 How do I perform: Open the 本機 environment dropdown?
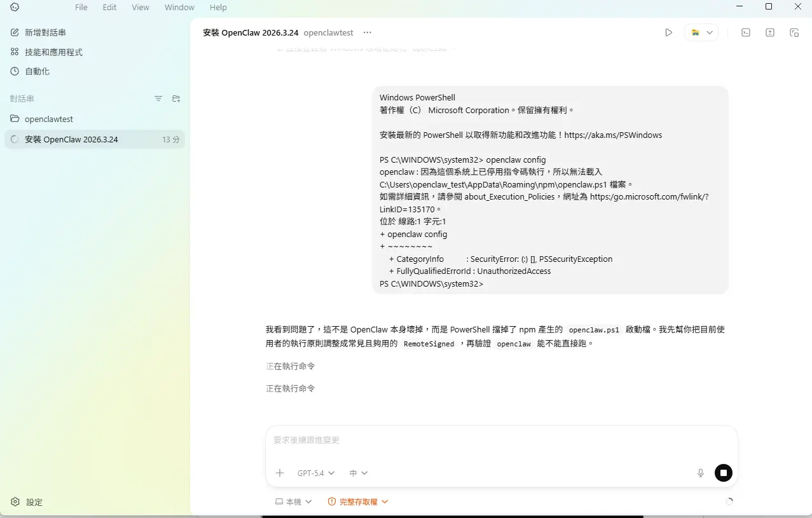point(293,501)
